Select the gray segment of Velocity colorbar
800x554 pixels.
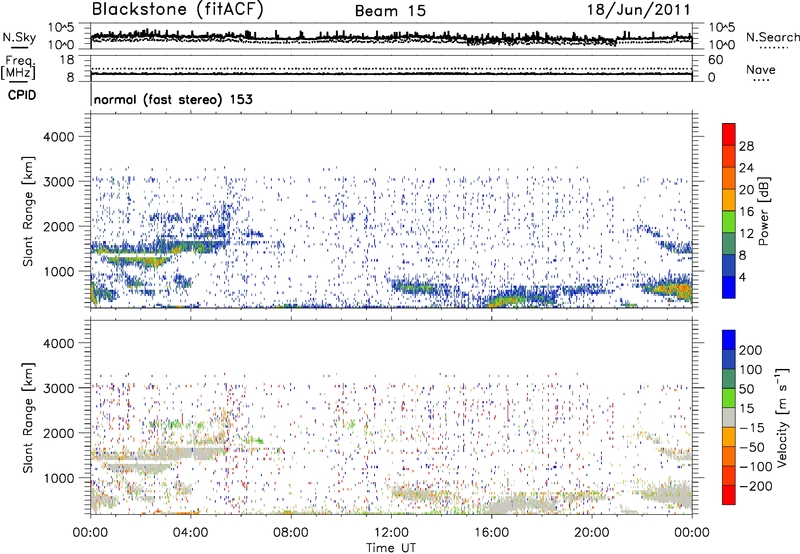[729, 417]
